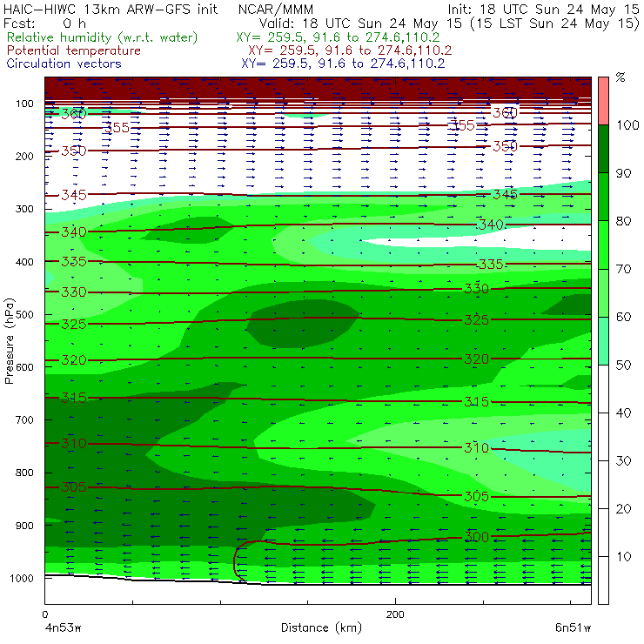Screen dimensions: 644x644
Task: Click the left-side '305' isentrope contour label
Action: tap(74, 487)
